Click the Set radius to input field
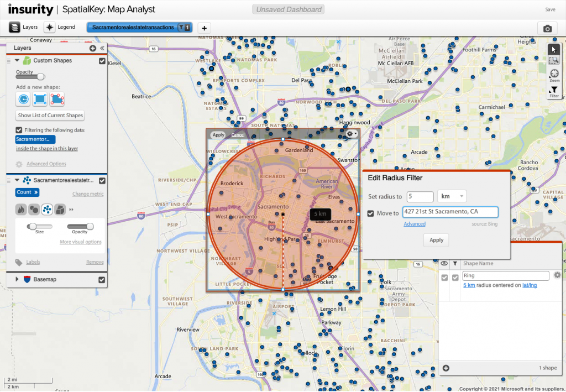Image resolution: width=566 pixels, height=392 pixels. click(420, 196)
